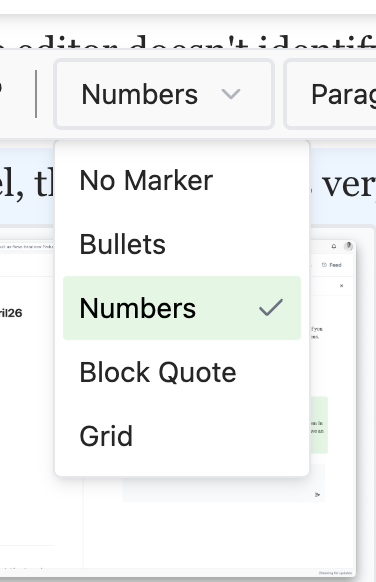376x582 pixels.
Task: Click the small X close icon in image
Action: [341, 286]
